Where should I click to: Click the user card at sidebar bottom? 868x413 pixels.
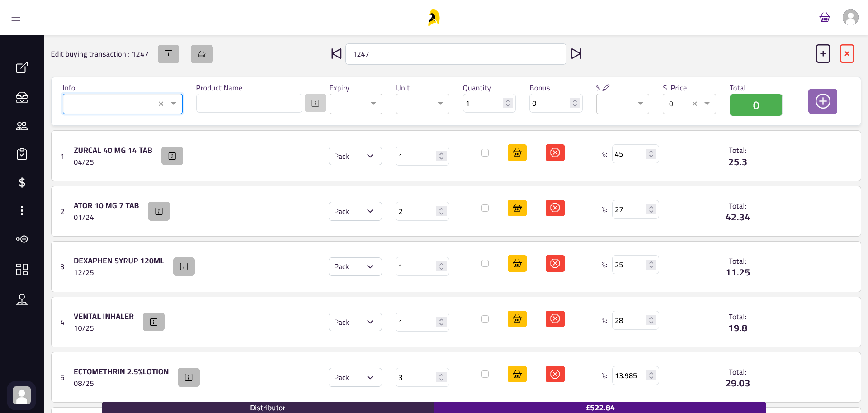(x=22, y=395)
